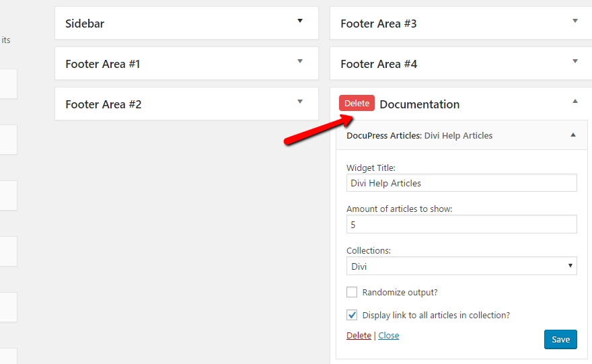Collapse the DocuPress Articles widget arrow
The height and width of the screenshot is (364, 592).
(573, 135)
